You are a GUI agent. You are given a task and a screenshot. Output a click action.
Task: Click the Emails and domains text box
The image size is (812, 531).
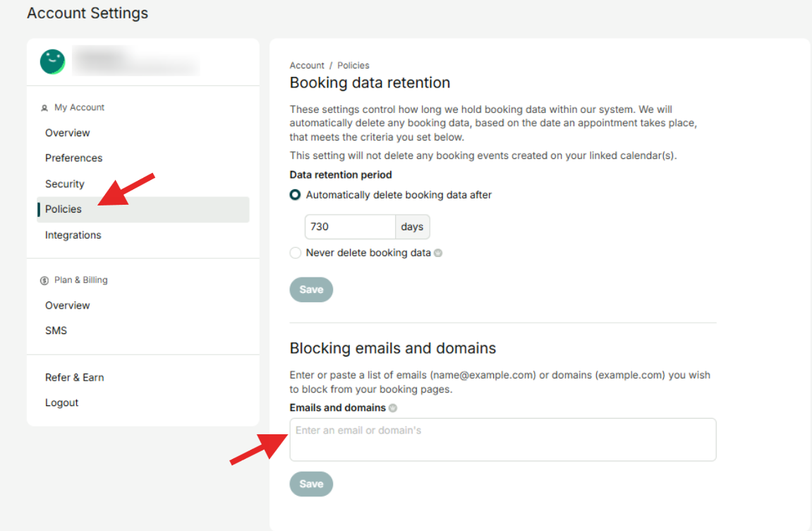click(x=502, y=439)
